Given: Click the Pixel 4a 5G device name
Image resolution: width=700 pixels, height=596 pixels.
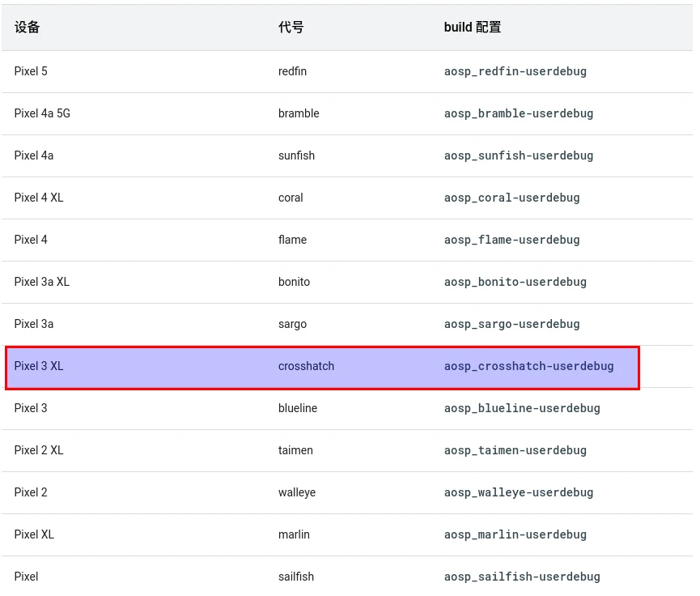Looking at the screenshot, I should pyautogui.click(x=42, y=113).
